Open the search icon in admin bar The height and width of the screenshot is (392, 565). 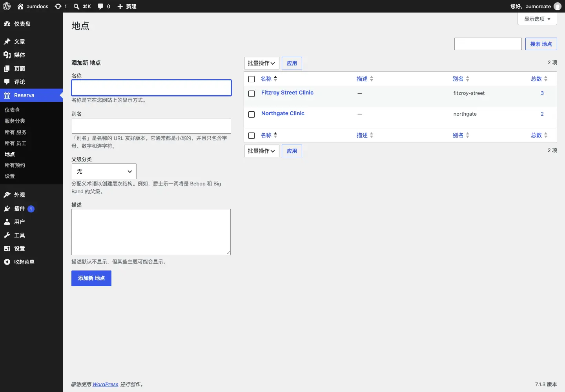pos(77,6)
